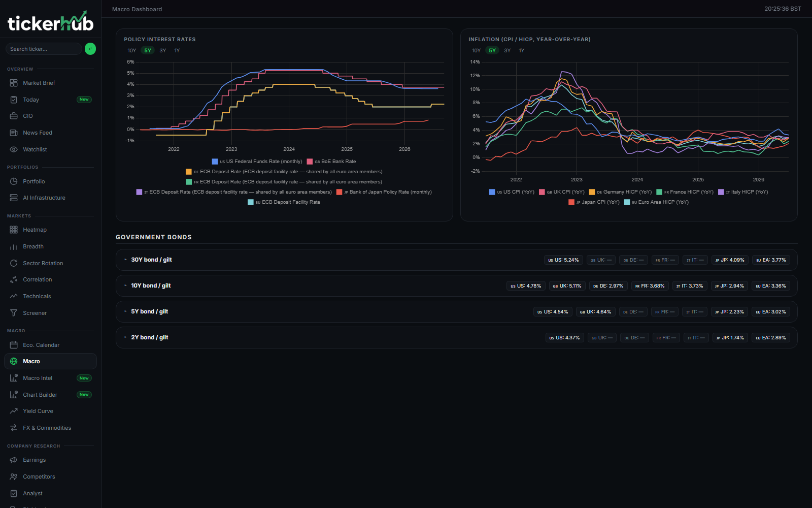This screenshot has height=508, width=812.
Task: Click the Macro Intel chart icon
Action: click(x=14, y=378)
